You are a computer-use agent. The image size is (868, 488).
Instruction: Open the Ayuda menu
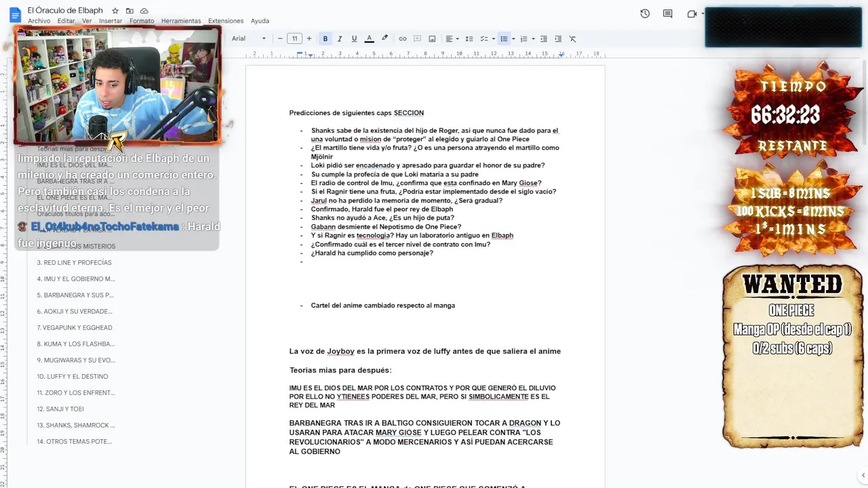[260, 21]
